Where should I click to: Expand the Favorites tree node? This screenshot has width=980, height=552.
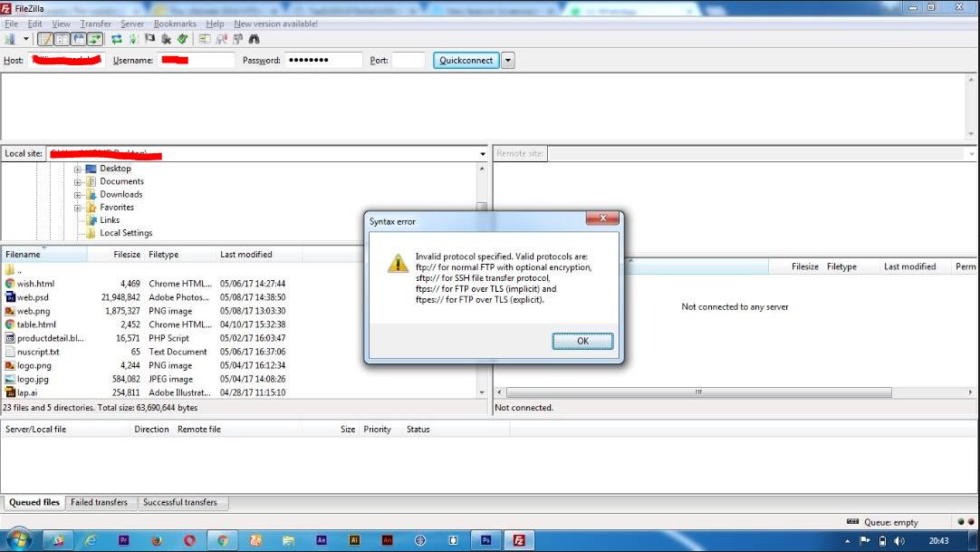pos(78,208)
